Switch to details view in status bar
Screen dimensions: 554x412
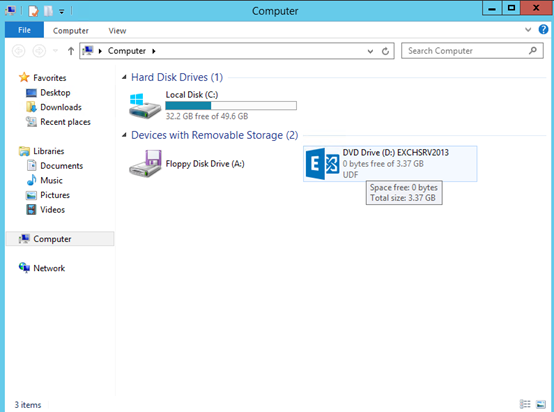pos(525,404)
